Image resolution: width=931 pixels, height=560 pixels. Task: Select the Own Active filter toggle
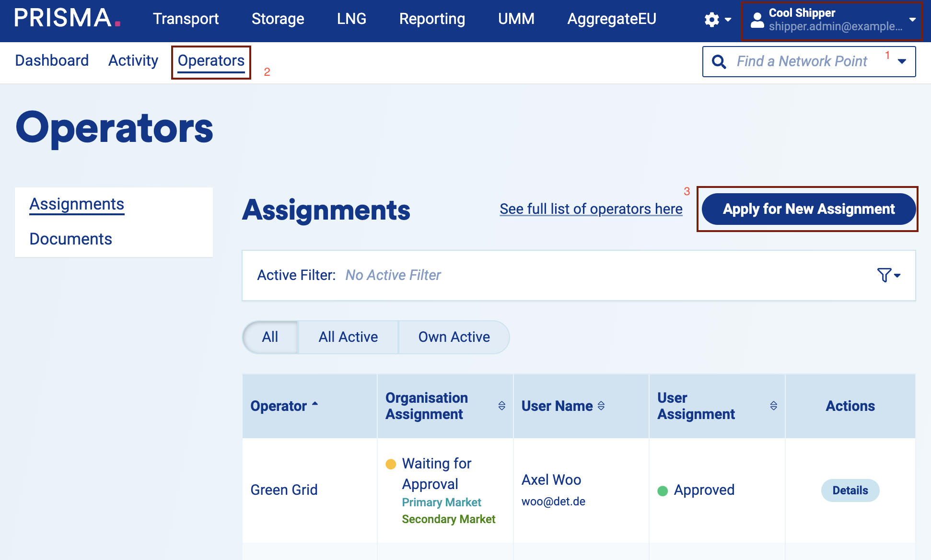point(454,337)
